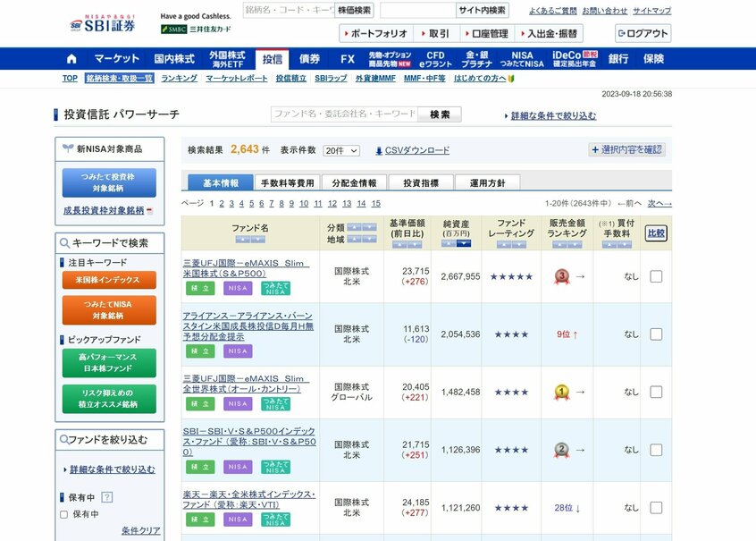Open 成長投資枠対象銘柄 link
Image resolution: width=756 pixels, height=541 pixels.
point(104,210)
